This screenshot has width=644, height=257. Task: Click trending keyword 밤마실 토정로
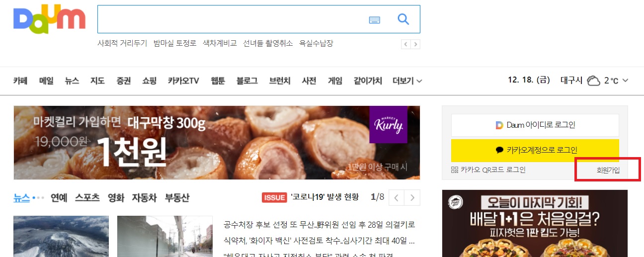[175, 43]
